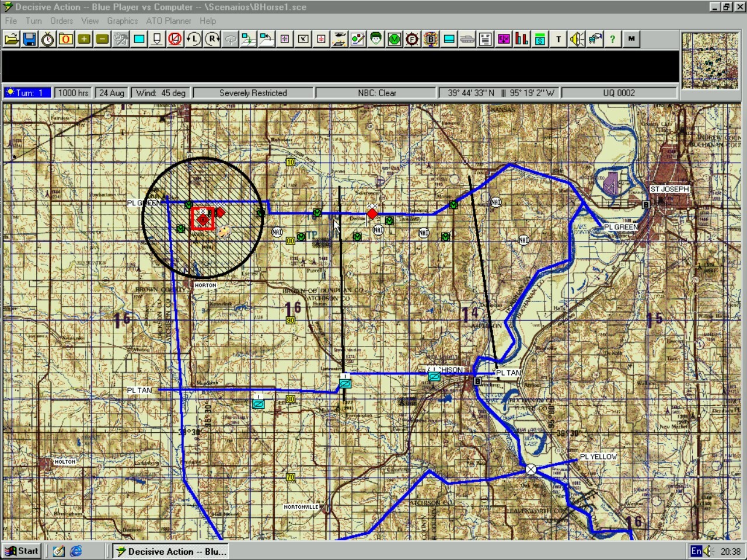
Task: Click the gray tank toolbar icon
Action: point(467,39)
